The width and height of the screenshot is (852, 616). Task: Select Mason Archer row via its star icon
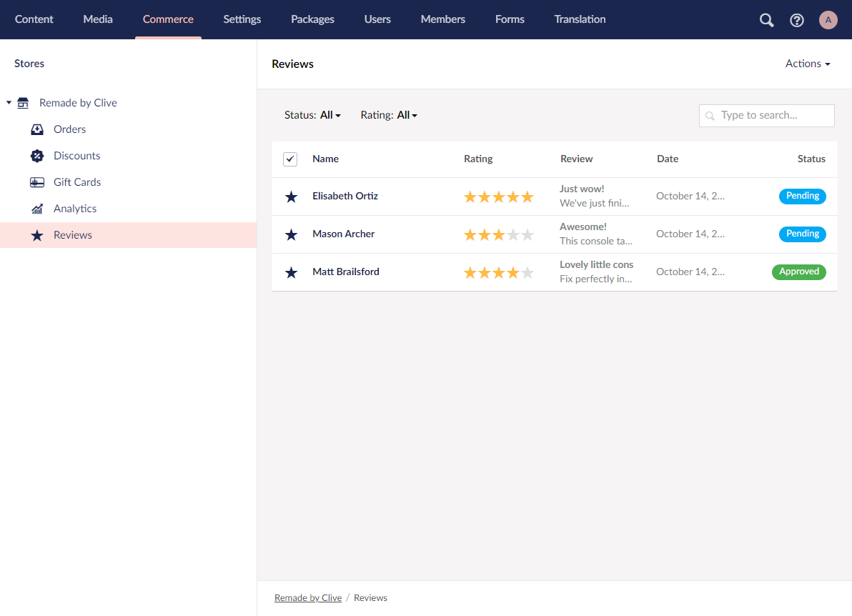tap(291, 234)
